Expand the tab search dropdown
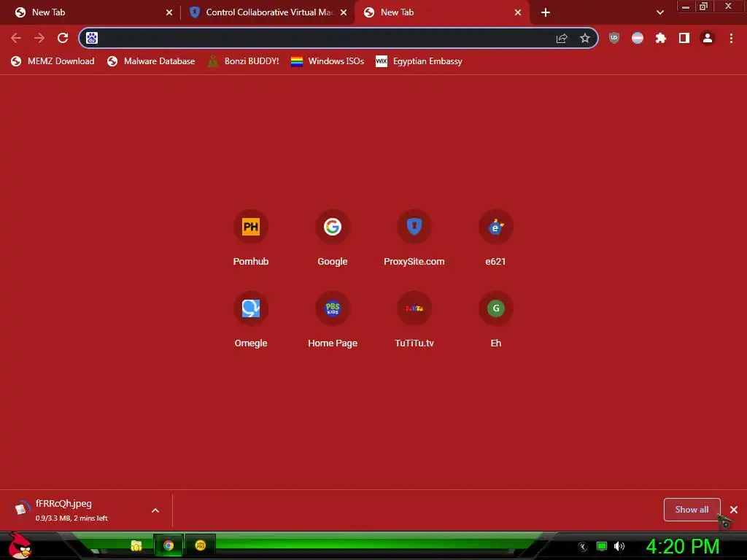The image size is (747, 560). click(x=659, y=12)
